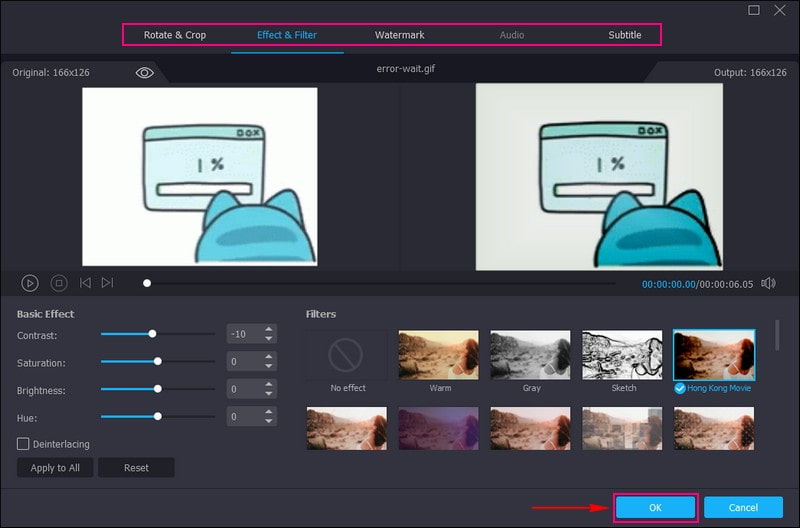Decrease Saturation using the down arrow
The width and height of the screenshot is (800, 528).
(x=268, y=367)
